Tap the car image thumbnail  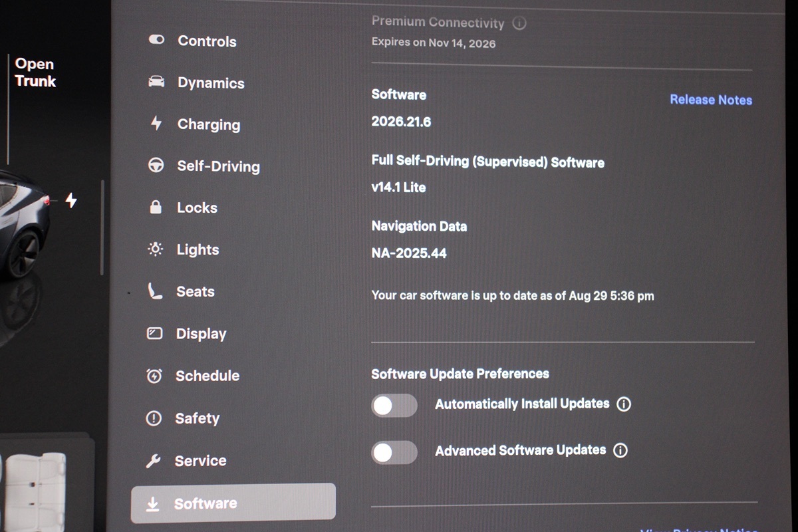pyautogui.click(x=25, y=226)
